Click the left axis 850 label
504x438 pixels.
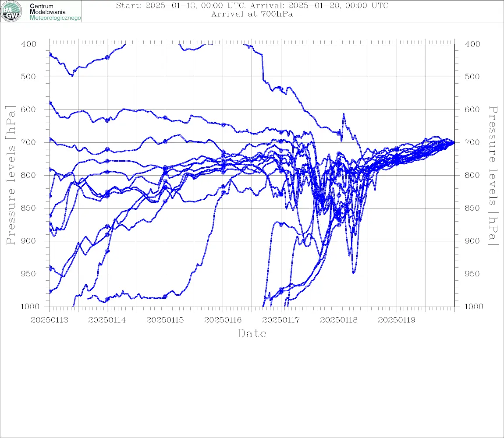tap(28, 208)
